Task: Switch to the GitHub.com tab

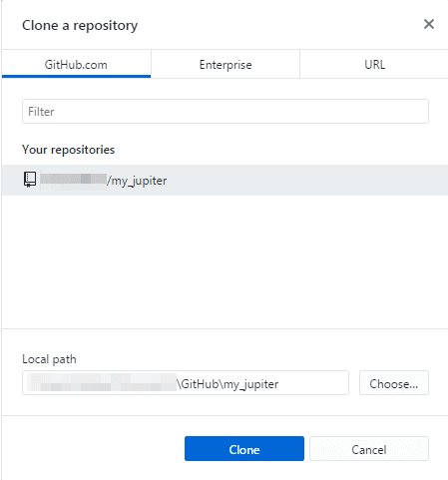Action: (x=76, y=64)
